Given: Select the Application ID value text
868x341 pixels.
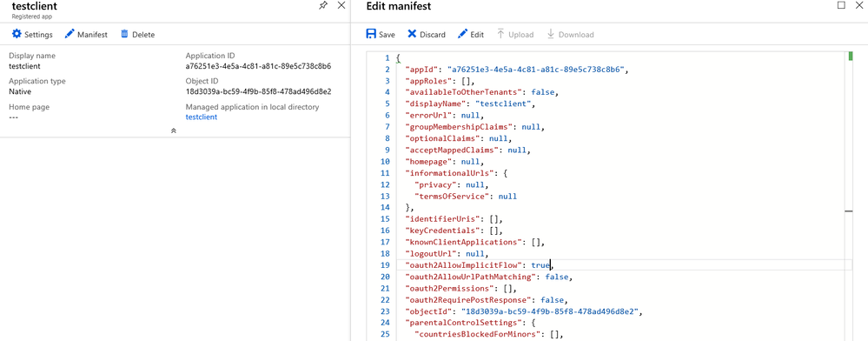Looking at the screenshot, I should point(258,66).
